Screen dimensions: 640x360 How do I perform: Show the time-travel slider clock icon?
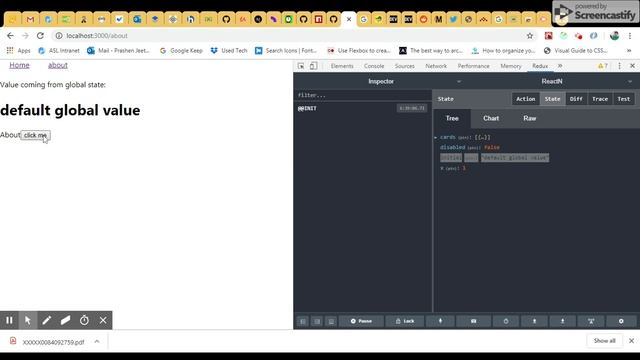coord(506,321)
